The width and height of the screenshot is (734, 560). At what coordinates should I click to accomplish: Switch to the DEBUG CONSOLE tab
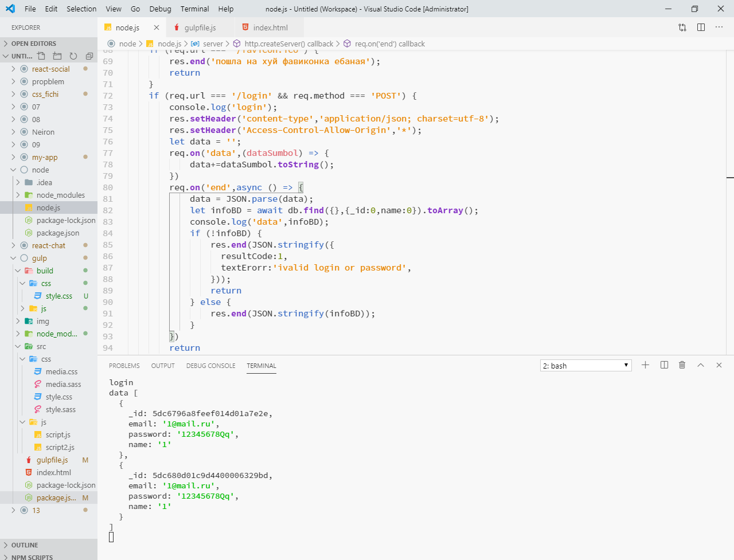click(210, 366)
